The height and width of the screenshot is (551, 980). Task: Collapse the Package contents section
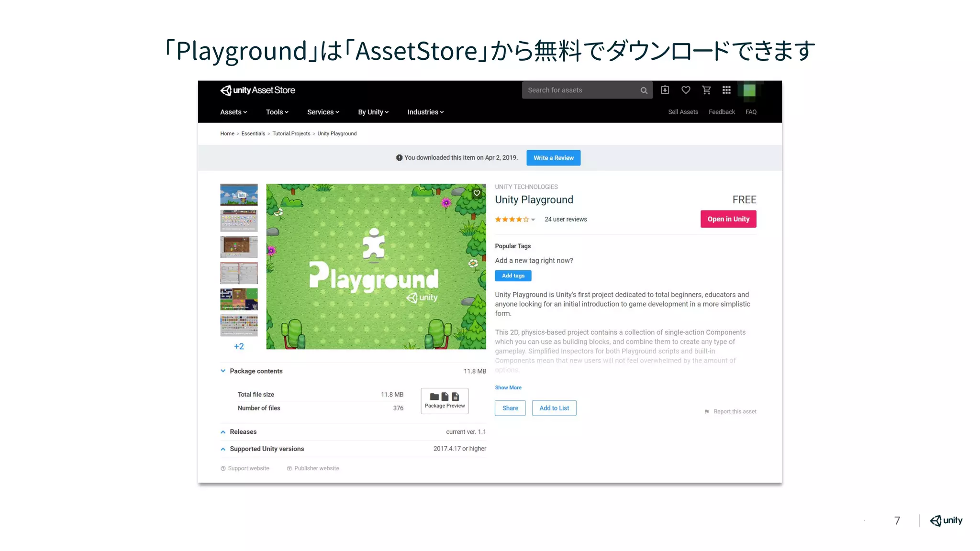coord(223,371)
